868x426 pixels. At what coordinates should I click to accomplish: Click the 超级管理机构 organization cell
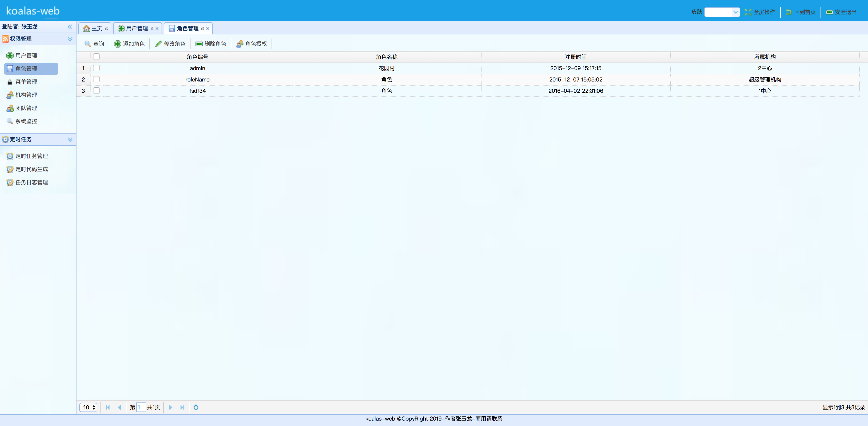[x=765, y=79]
